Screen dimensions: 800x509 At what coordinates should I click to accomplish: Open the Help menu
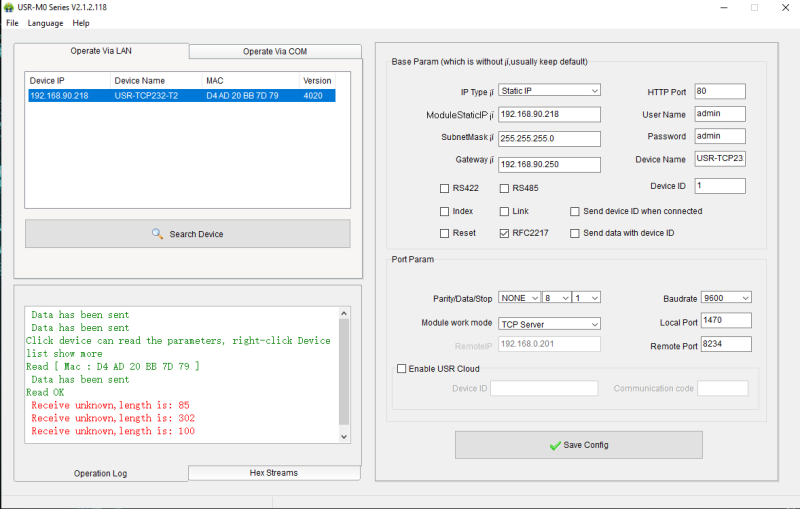click(x=81, y=23)
